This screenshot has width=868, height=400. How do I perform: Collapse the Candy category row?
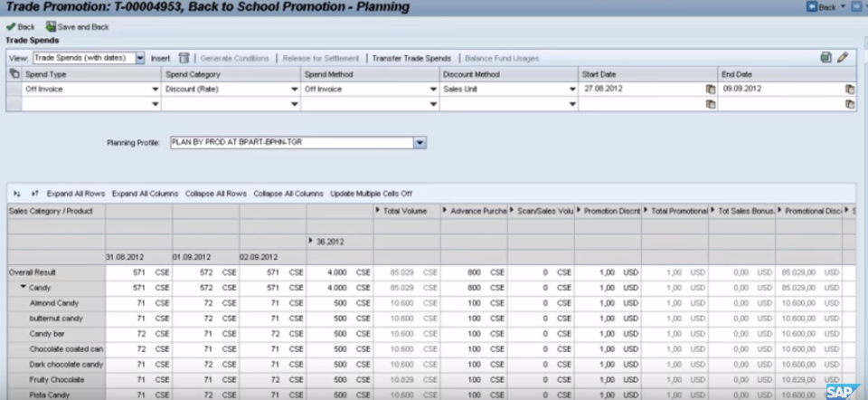(24, 288)
